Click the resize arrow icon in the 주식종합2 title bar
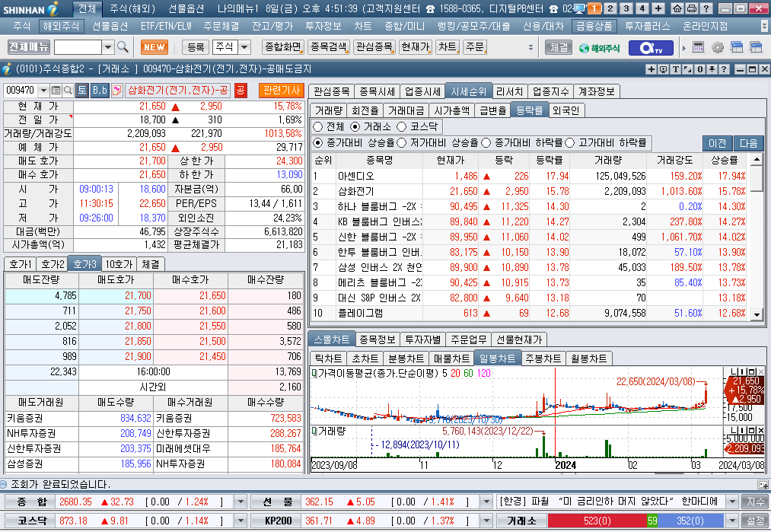771x532 pixels. [x=688, y=69]
